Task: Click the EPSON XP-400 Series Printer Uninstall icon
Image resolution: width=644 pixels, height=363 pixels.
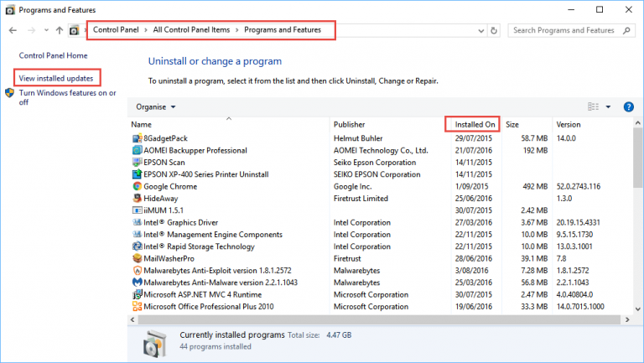Action: (x=138, y=174)
